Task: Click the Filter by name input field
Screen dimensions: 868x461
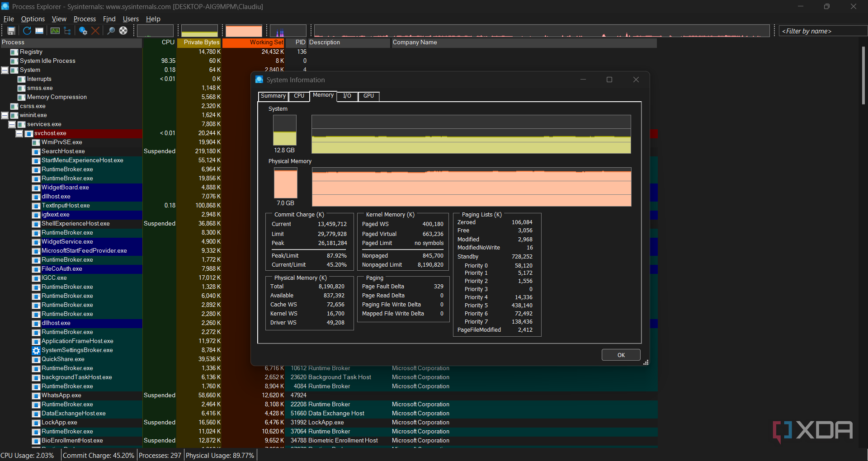Action: (822, 31)
